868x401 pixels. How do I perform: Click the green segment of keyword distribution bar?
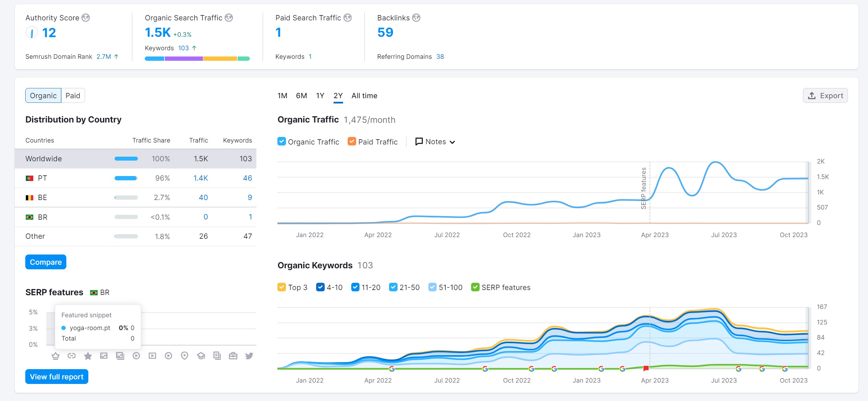(x=244, y=59)
